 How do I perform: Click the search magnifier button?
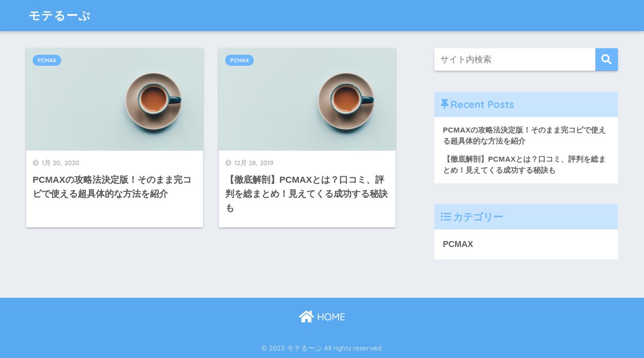606,59
